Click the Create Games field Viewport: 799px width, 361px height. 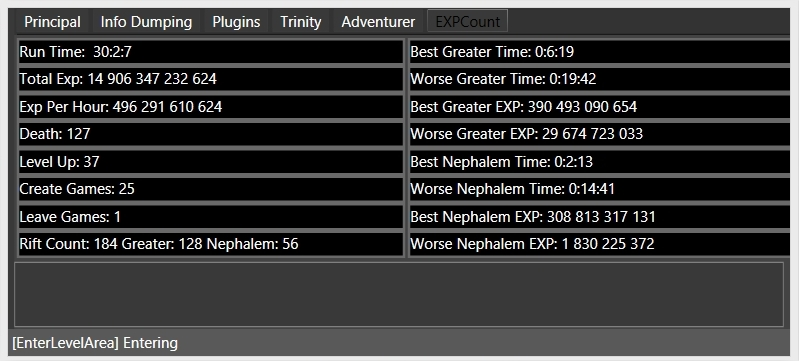211,189
